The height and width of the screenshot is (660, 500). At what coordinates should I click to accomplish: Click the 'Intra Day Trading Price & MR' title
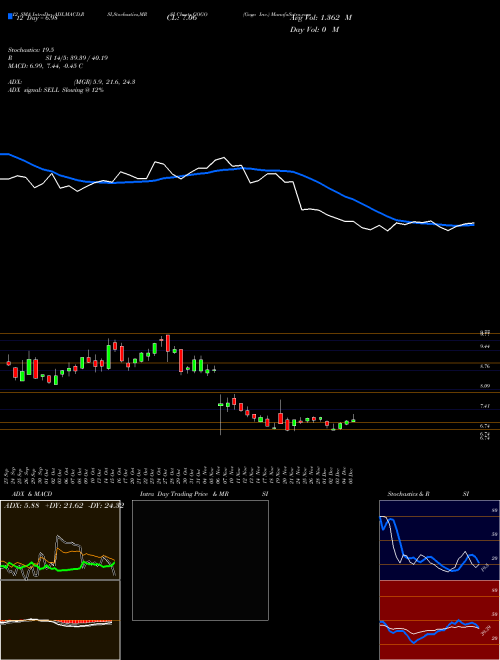[x=184, y=494]
